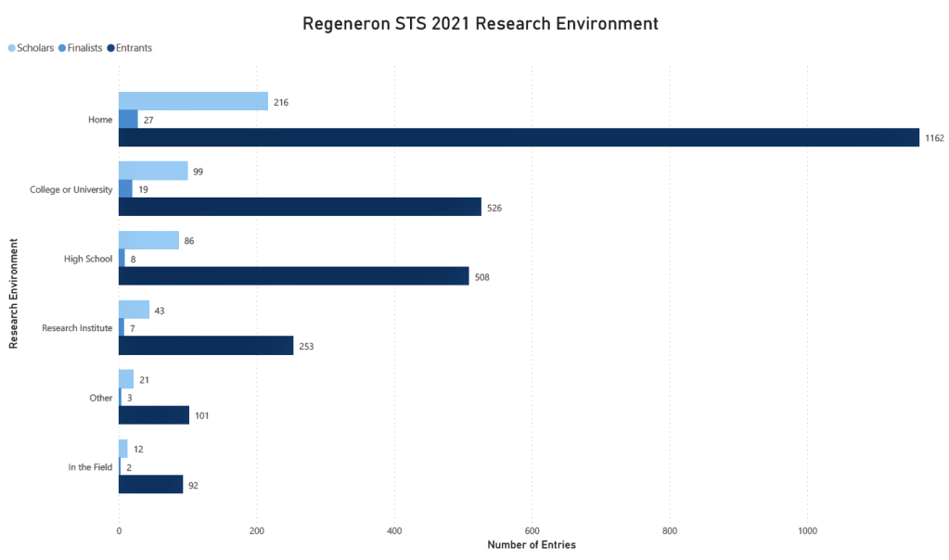Click the High School Scholars bar (86)
The height and width of the screenshot is (560, 949).
pos(148,241)
